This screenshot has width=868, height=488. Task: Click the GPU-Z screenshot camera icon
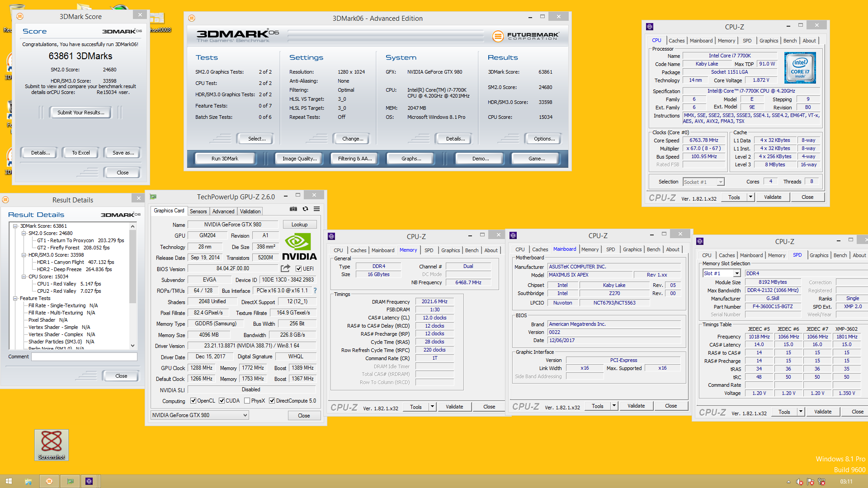tap(293, 209)
